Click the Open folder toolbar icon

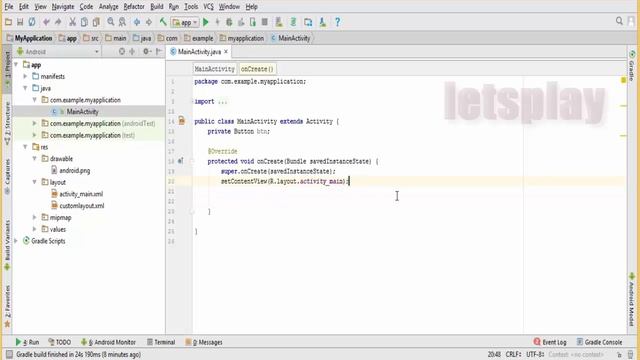pyautogui.click(x=8, y=22)
